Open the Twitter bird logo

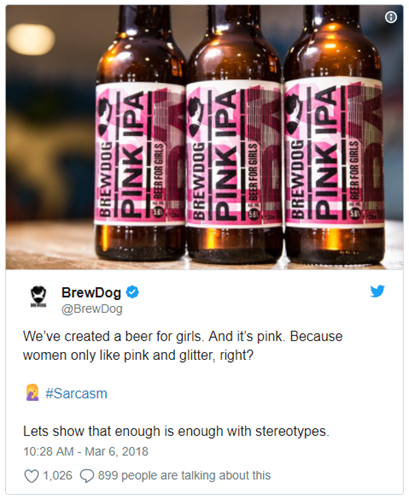[x=377, y=291]
